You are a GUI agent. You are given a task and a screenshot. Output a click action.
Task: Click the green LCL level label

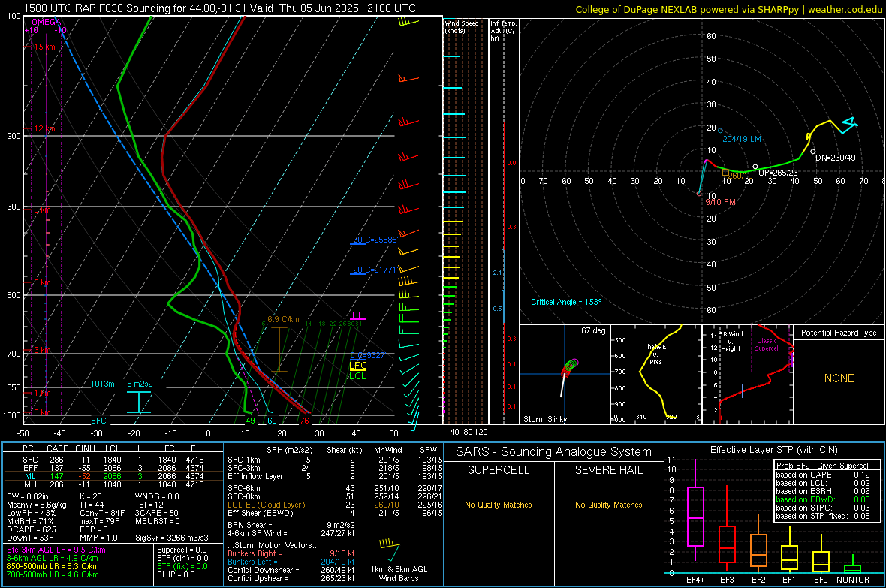coord(357,376)
